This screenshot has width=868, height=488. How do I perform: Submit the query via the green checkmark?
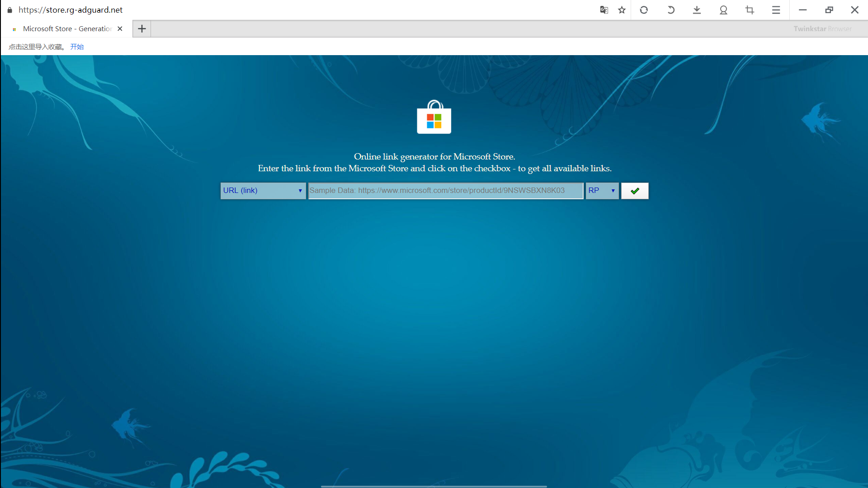(635, 190)
